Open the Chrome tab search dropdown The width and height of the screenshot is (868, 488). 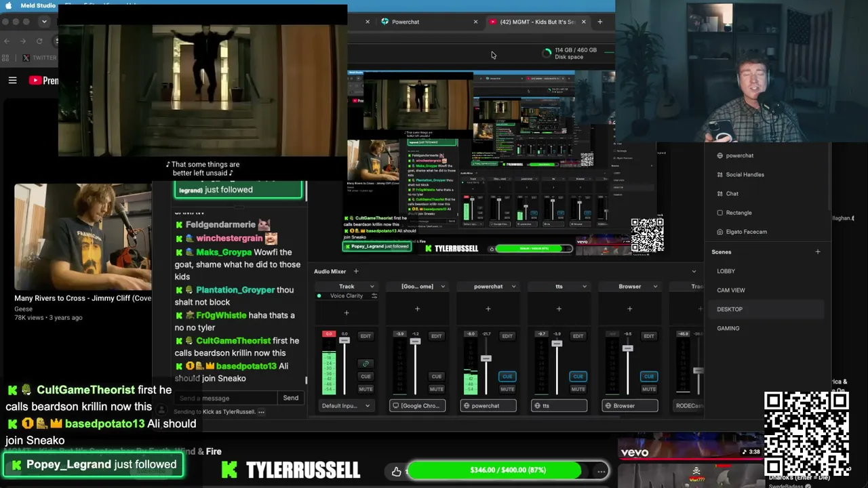click(44, 22)
